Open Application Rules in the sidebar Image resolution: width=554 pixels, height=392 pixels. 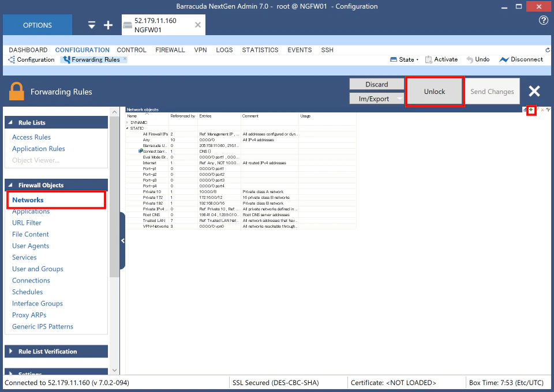39,149
